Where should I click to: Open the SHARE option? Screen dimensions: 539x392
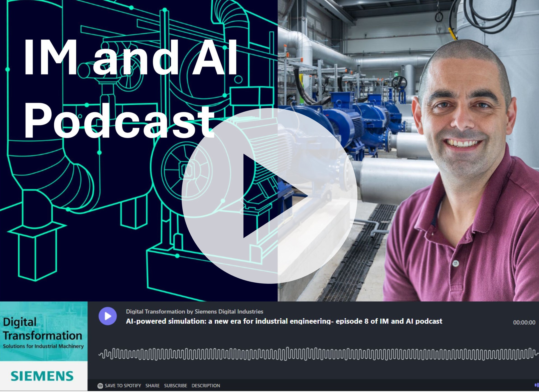(x=152, y=386)
